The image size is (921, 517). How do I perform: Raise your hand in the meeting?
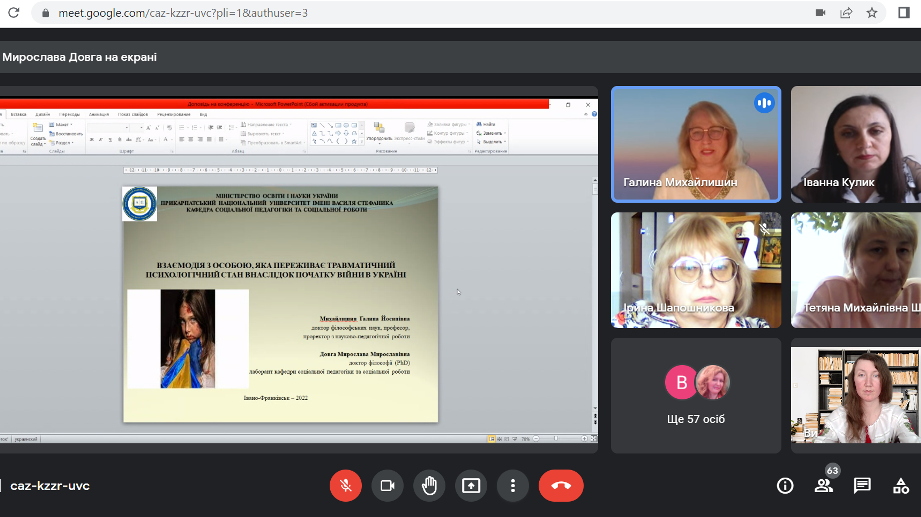[x=429, y=485]
